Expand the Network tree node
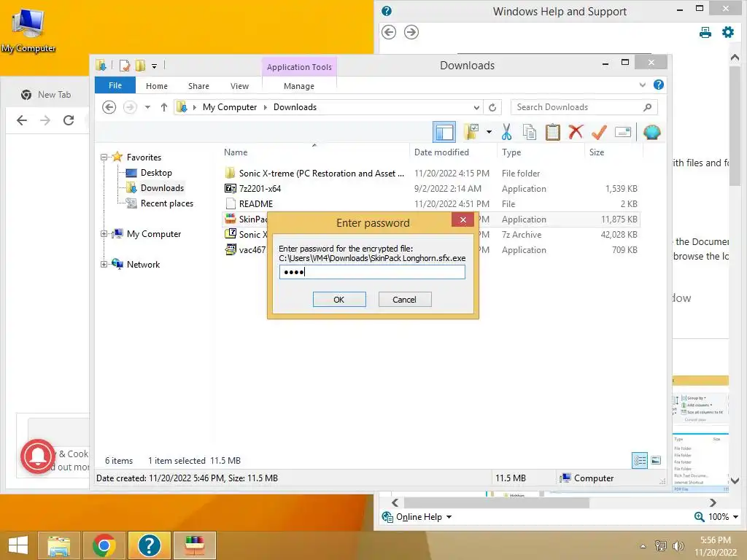This screenshot has height=560, width=747. click(x=104, y=264)
